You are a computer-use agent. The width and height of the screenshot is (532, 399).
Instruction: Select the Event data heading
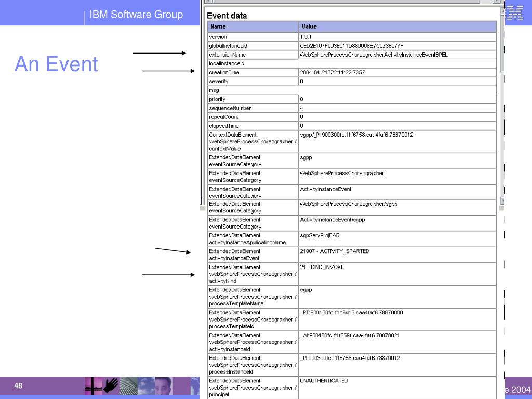(x=227, y=16)
